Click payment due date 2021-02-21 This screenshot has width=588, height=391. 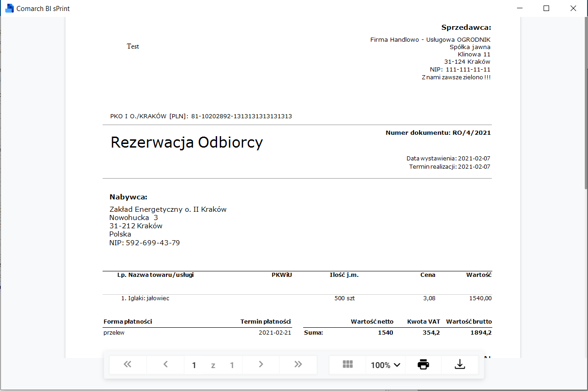(x=275, y=333)
